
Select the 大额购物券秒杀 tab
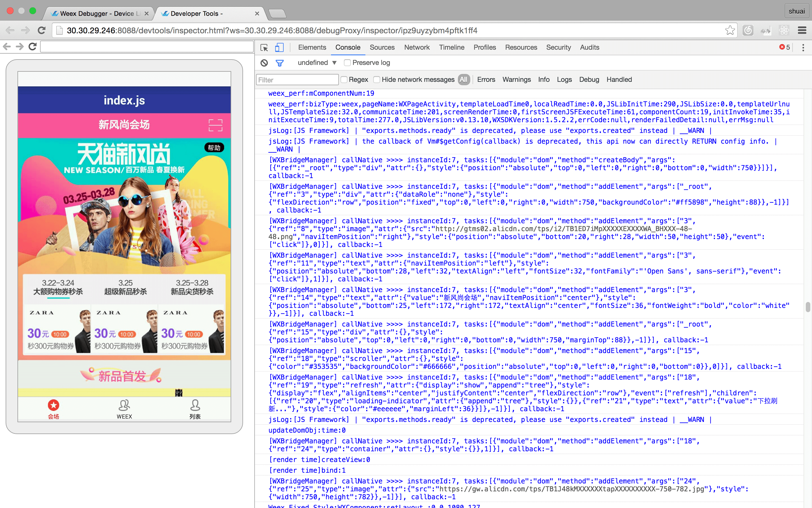(x=58, y=287)
